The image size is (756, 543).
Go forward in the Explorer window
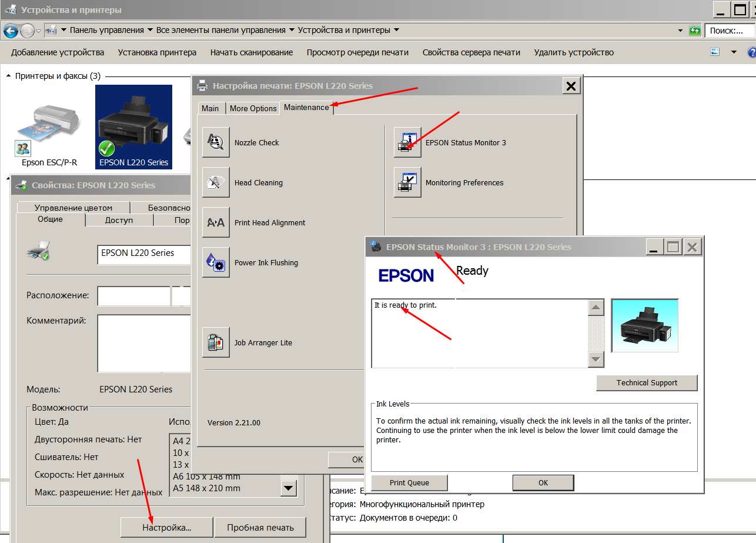27,31
